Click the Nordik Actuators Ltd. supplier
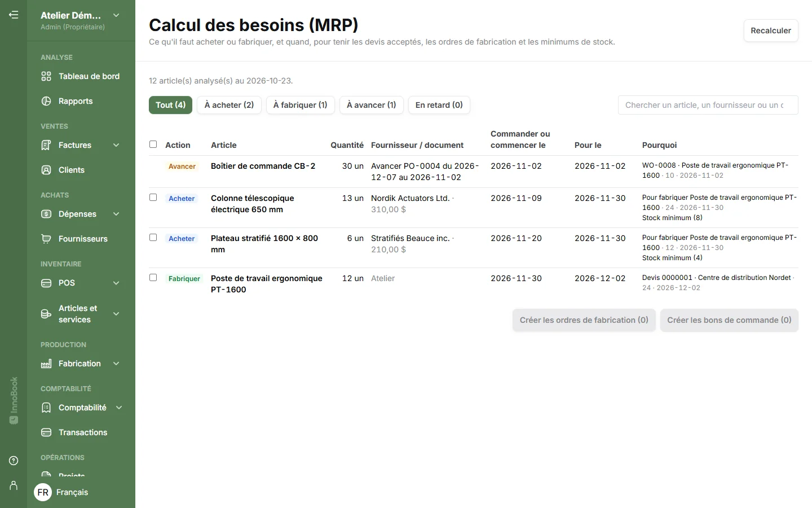The image size is (812, 508). pyautogui.click(x=410, y=198)
